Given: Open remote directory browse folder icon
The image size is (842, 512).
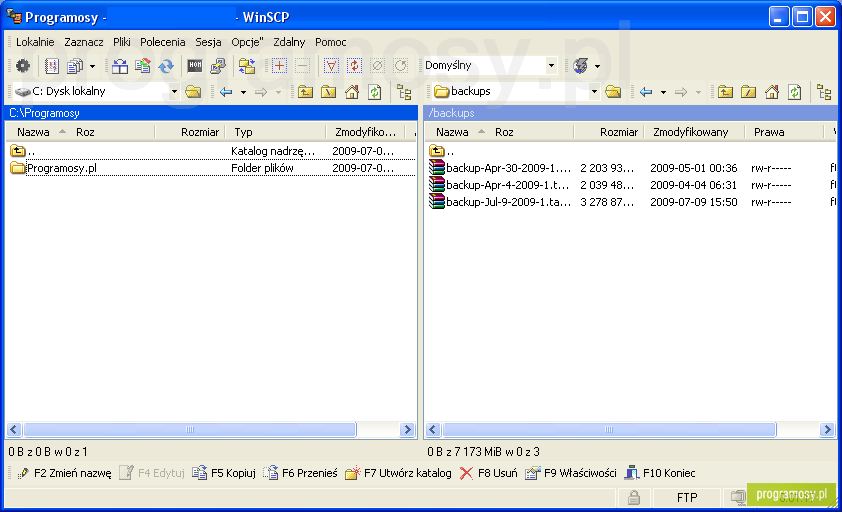Looking at the screenshot, I should point(613,92).
